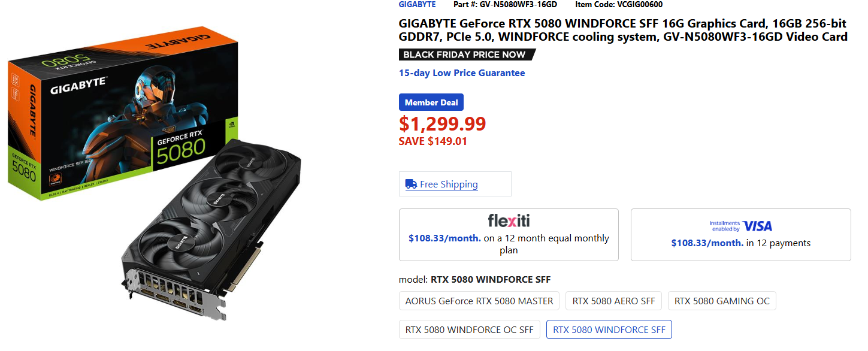Click the Member Deal badge
The image size is (868, 351).
click(x=431, y=102)
